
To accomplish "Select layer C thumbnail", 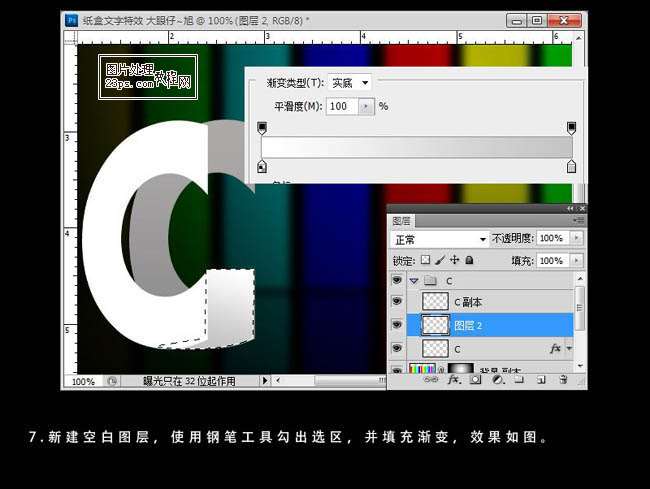I will click(435, 349).
